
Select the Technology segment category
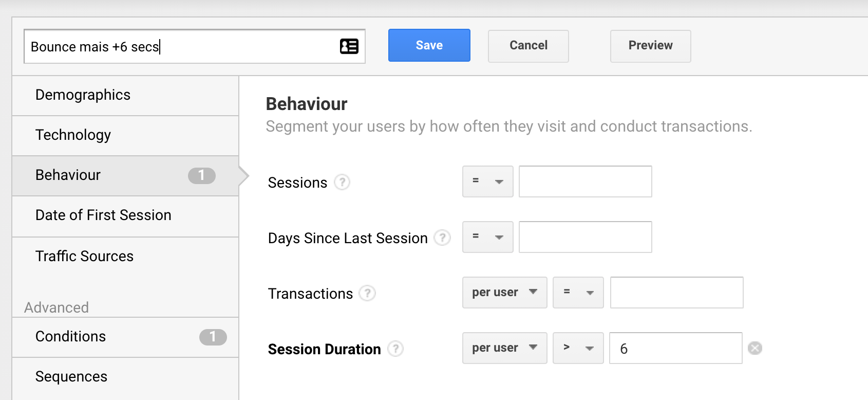tap(72, 135)
